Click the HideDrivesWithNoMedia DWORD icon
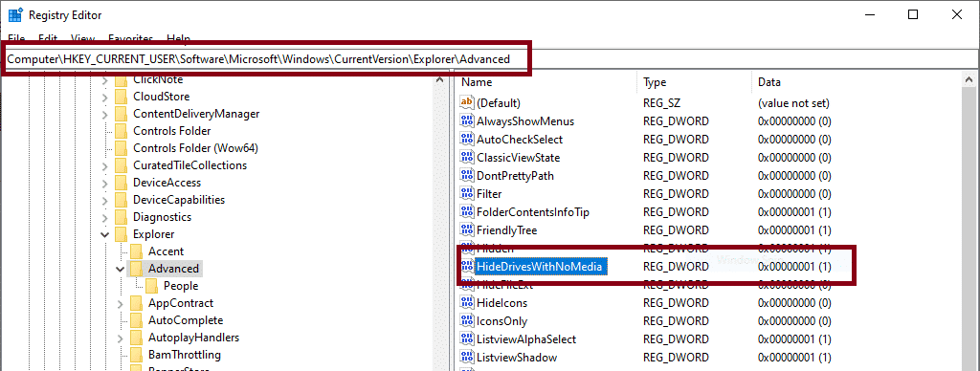 [x=467, y=267]
